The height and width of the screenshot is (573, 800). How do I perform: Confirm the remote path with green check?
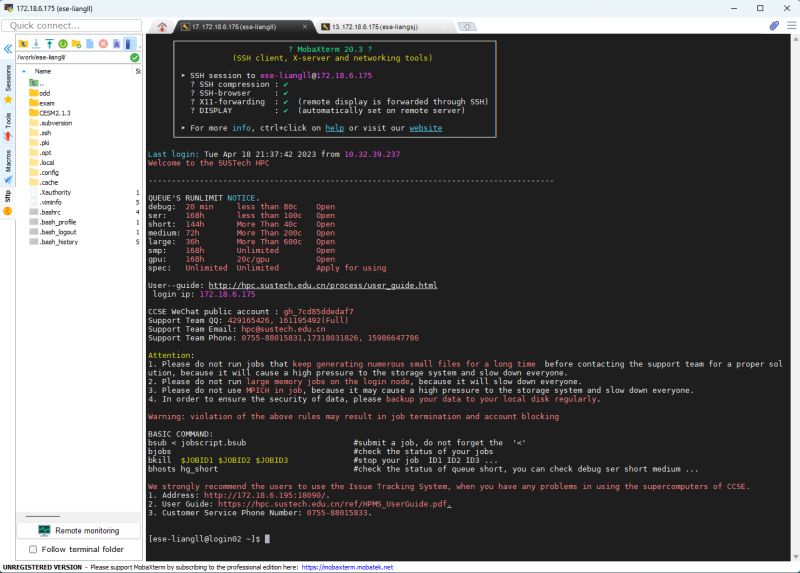(x=135, y=58)
